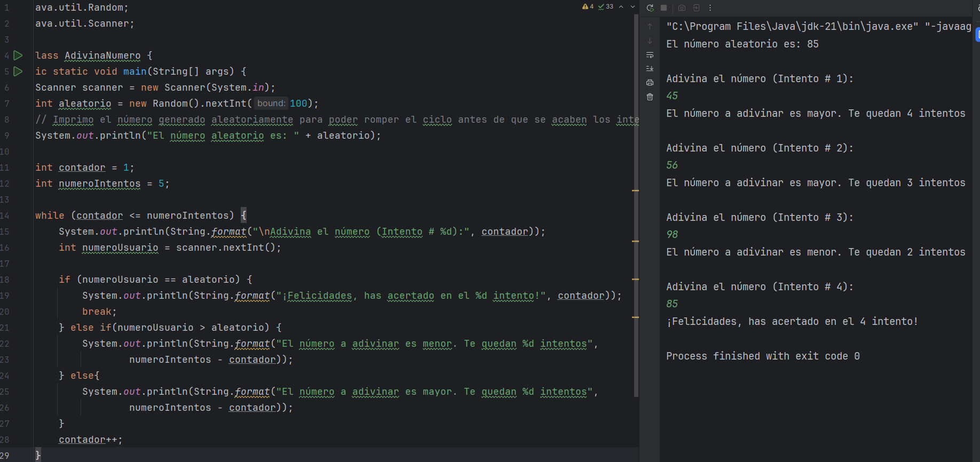Click console line 'Intento # 1'

point(760,78)
